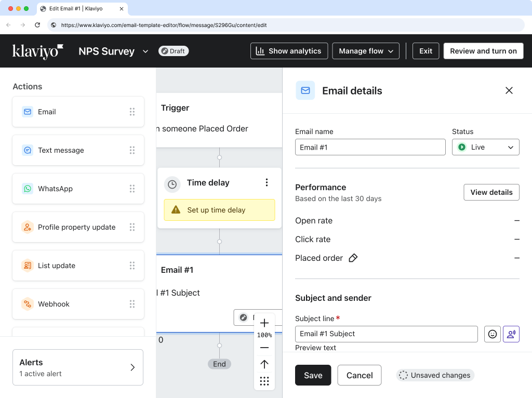Click inside the Email name field
Image resolution: width=532 pixels, height=398 pixels.
(370, 147)
